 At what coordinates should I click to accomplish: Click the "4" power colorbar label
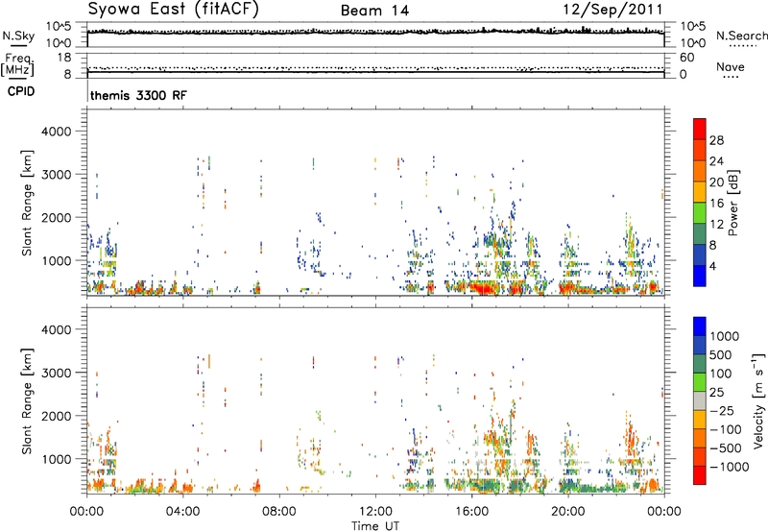[713, 266]
